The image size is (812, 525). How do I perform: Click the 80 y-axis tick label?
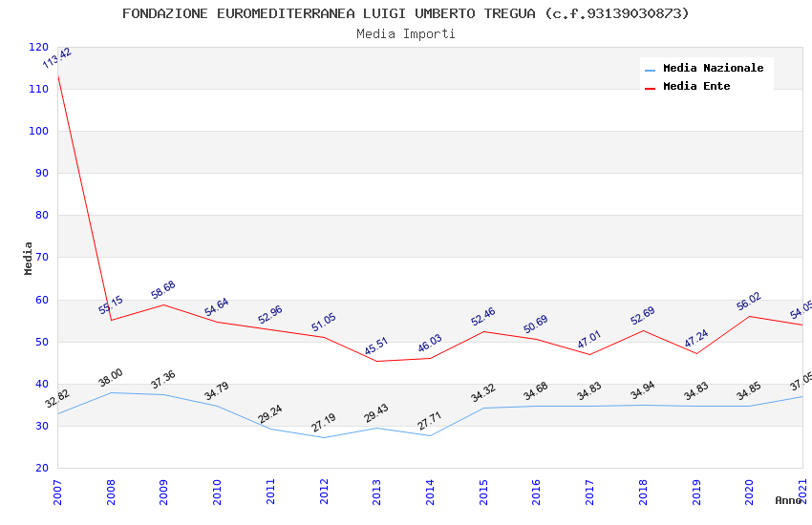(x=42, y=215)
